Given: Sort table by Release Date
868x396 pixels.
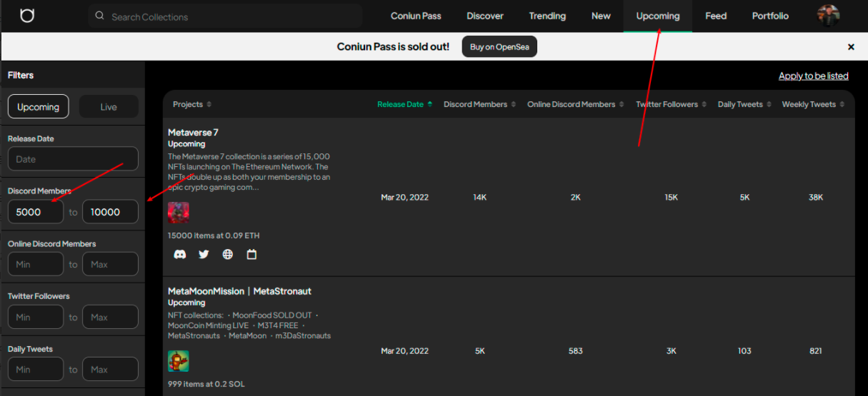Looking at the screenshot, I should (405, 104).
